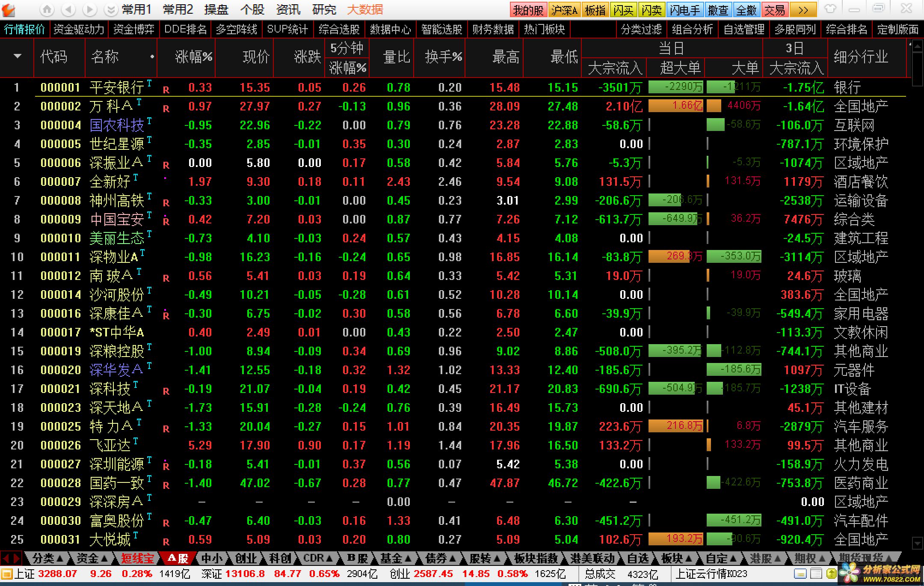The width and height of the screenshot is (924, 586).
Task: Click the red application logo icon
Action: click(9, 9)
